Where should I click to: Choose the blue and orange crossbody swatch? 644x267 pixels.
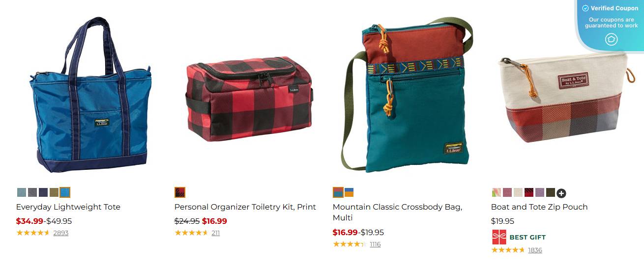coord(349,192)
